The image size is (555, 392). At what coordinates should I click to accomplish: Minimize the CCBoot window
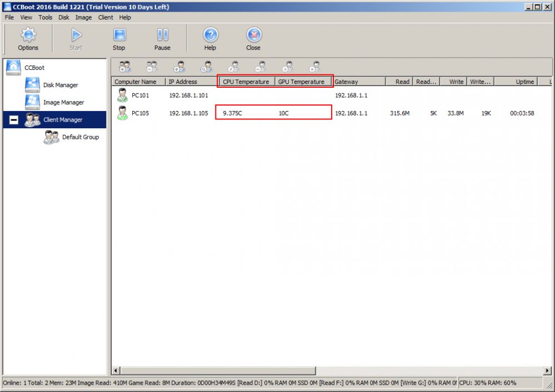point(528,7)
